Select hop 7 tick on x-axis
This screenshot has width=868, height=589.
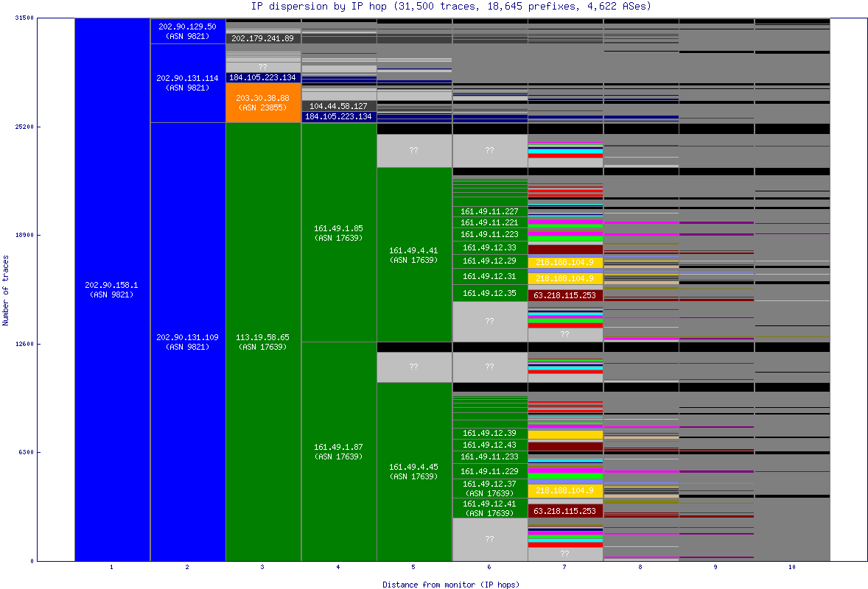pyautogui.click(x=565, y=568)
